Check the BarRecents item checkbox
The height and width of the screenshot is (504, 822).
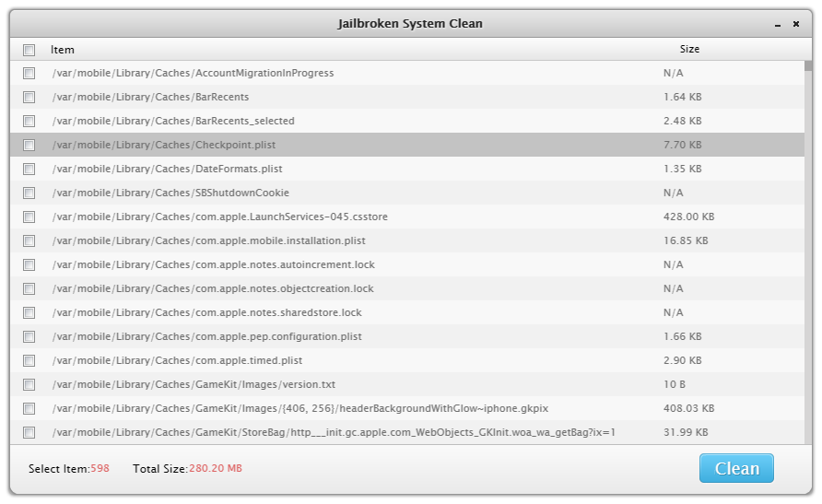29,97
